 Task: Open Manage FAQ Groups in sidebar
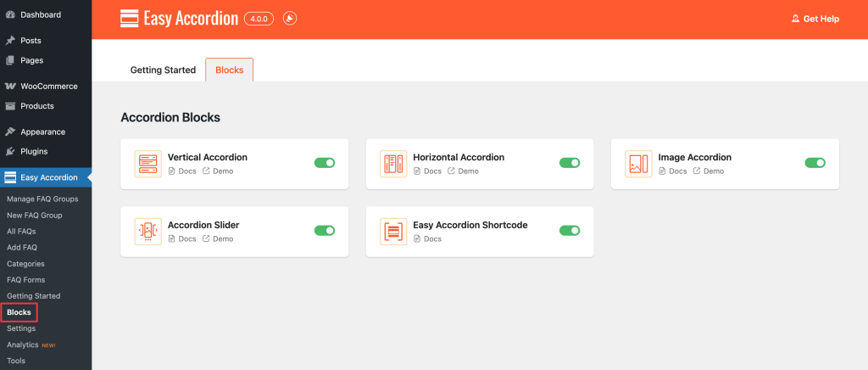pyautogui.click(x=42, y=199)
